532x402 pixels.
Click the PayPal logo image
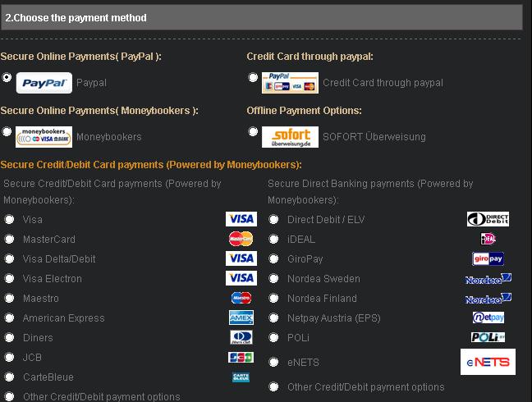[x=44, y=83]
